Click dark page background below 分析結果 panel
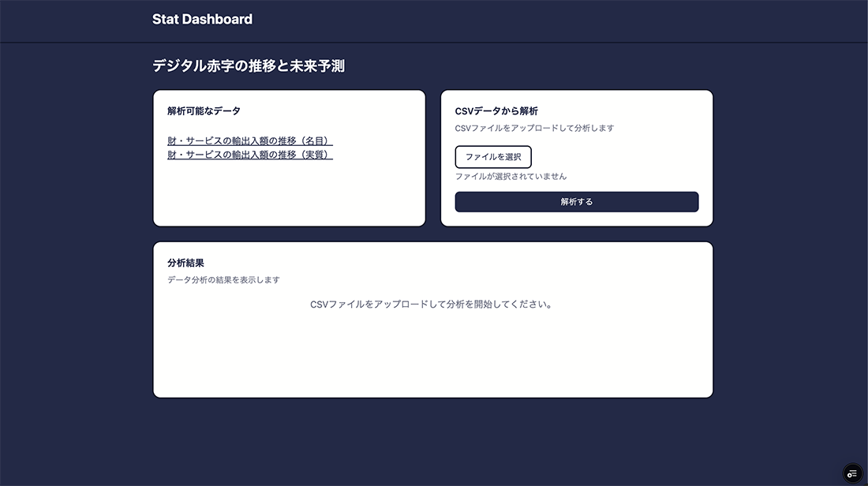The height and width of the screenshot is (486, 868). [x=432, y=442]
